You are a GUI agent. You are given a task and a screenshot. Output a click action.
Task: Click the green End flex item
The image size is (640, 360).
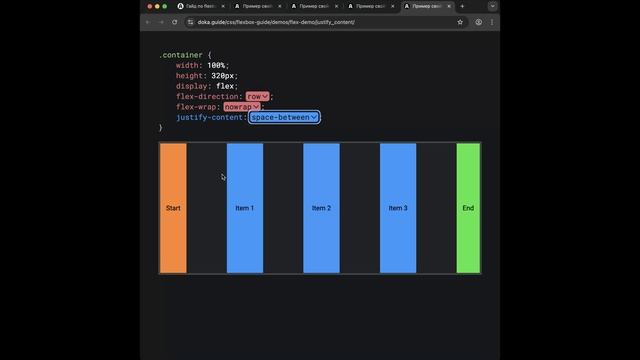tap(468, 208)
